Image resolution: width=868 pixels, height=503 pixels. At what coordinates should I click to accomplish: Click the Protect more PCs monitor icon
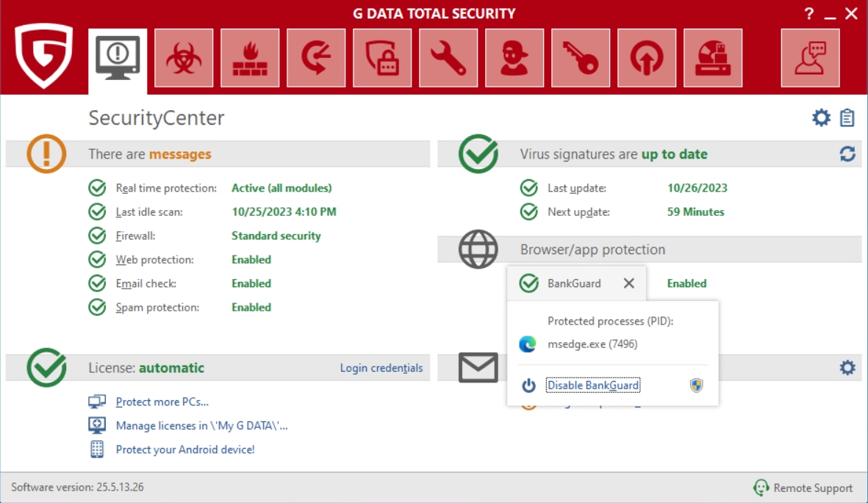pos(97,402)
